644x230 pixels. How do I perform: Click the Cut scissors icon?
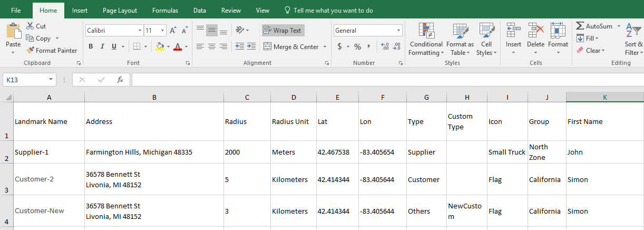point(30,26)
